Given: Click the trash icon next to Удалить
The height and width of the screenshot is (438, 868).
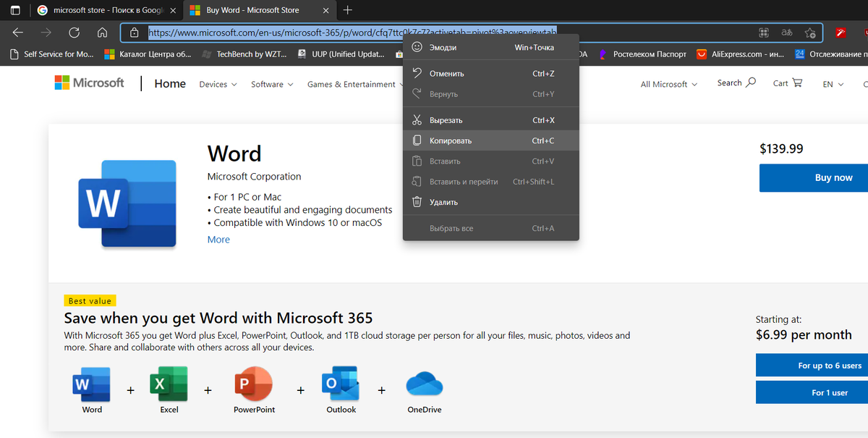Looking at the screenshot, I should pos(417,202).
